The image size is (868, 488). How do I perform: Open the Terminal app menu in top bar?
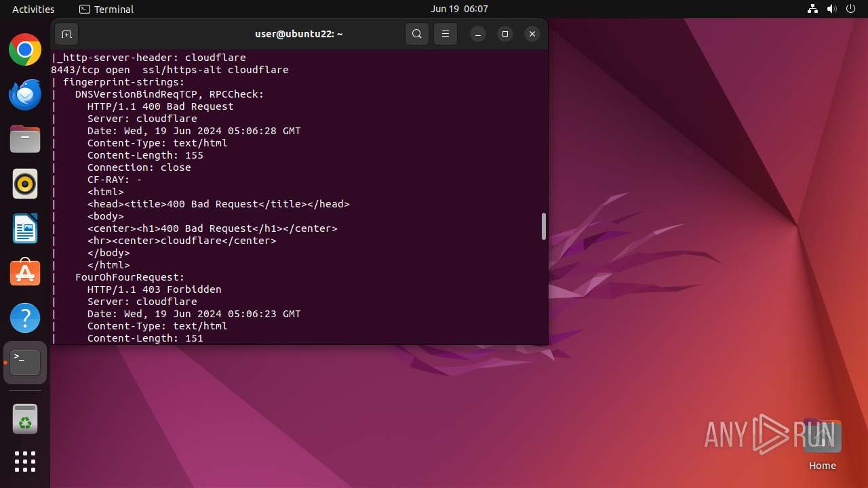click(x=106, y=9)
